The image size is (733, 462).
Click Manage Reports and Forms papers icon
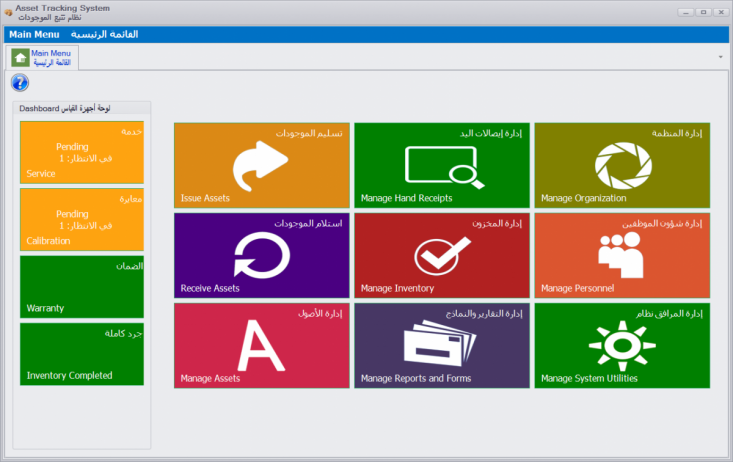point(441,346)
